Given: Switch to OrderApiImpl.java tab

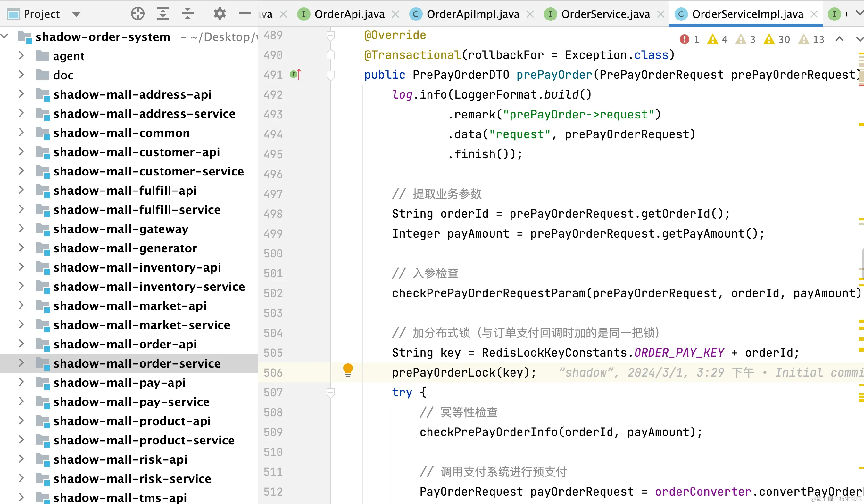Looking at the screenshot, I should [x=472, y=14].
